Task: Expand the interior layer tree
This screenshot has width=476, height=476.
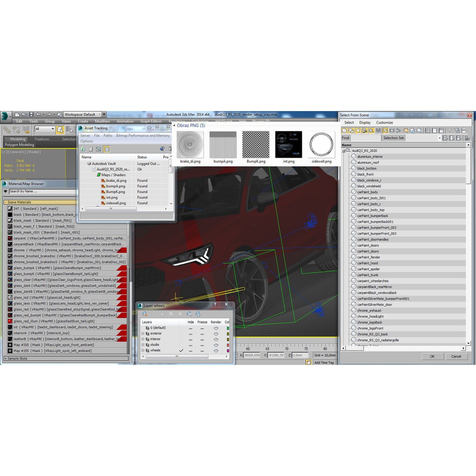Action: (x=143, y=339)
